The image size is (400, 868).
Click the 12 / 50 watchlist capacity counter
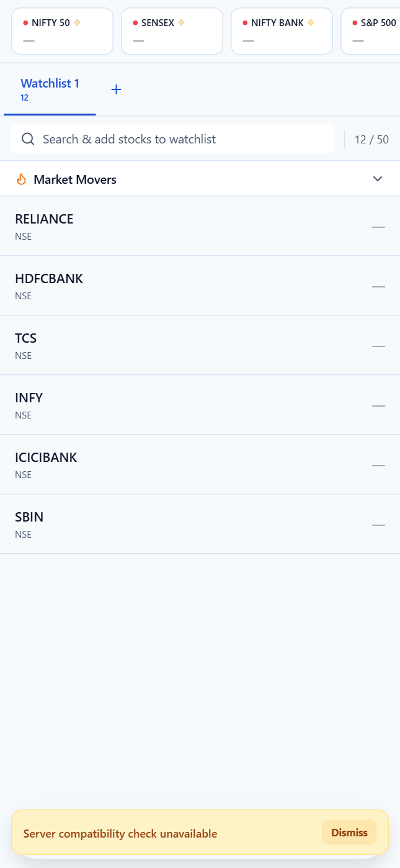pyautogui.click(x=371, y=139)
